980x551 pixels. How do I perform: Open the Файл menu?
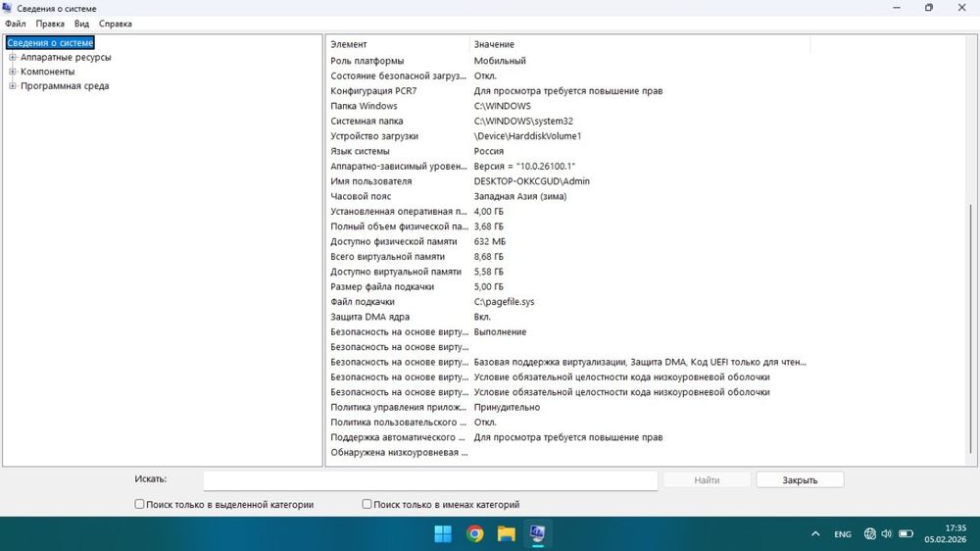[16, 24]
